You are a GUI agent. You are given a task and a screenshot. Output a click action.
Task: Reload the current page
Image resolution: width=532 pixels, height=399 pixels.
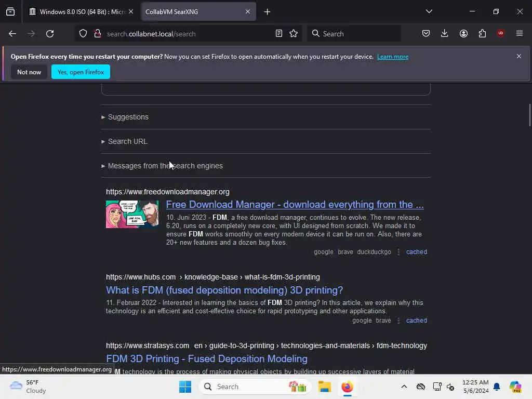point(50,34)
